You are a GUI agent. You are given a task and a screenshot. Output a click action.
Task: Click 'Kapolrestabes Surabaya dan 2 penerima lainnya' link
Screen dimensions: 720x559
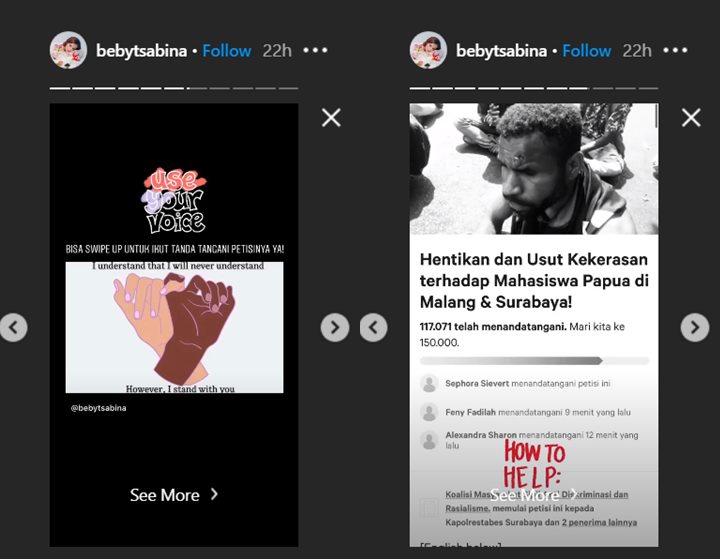(x=541, y=522)
